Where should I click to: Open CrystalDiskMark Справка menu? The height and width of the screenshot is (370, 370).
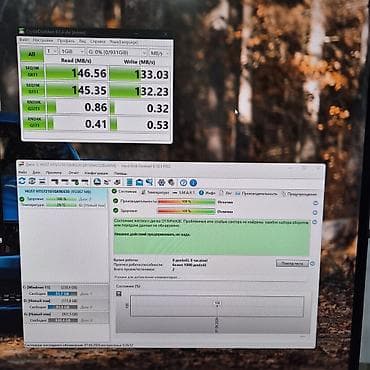coord(98,42)
